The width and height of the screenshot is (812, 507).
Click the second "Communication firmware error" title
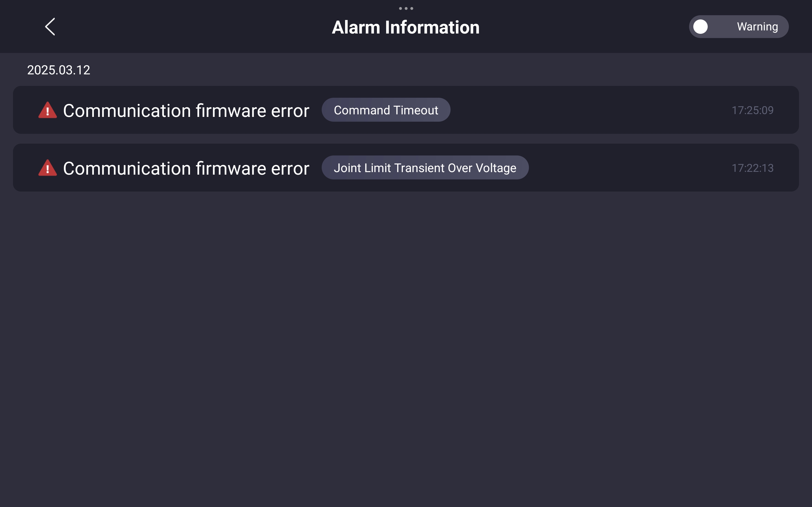pyautogui.click(x=186, y=168)
